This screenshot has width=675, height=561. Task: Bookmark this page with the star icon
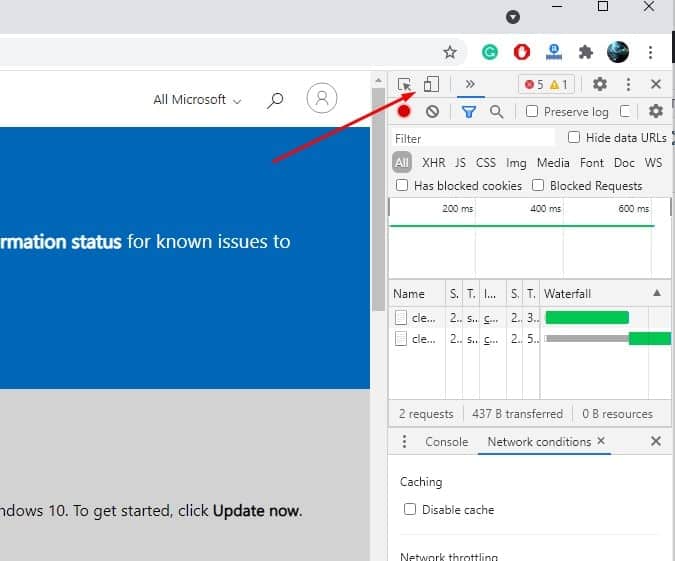point(450,53)
